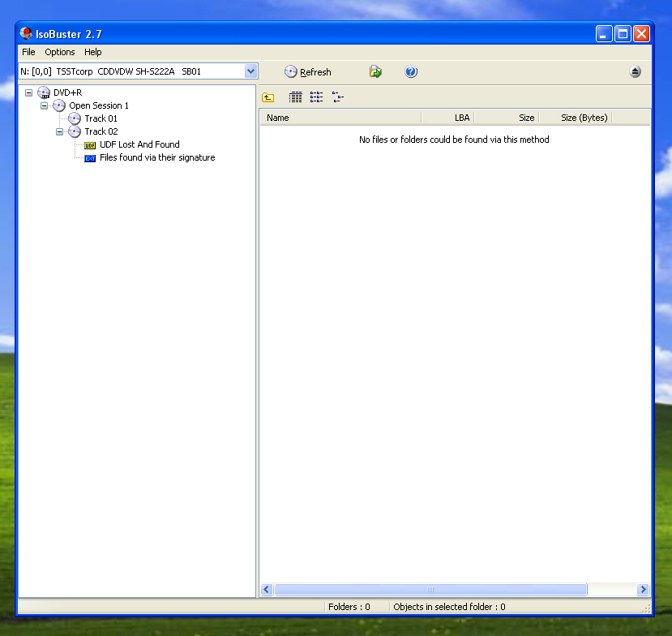Click the IsoBuster title bar logo
The height and width of the screenshot is (636, 672).
pos(26,33)
